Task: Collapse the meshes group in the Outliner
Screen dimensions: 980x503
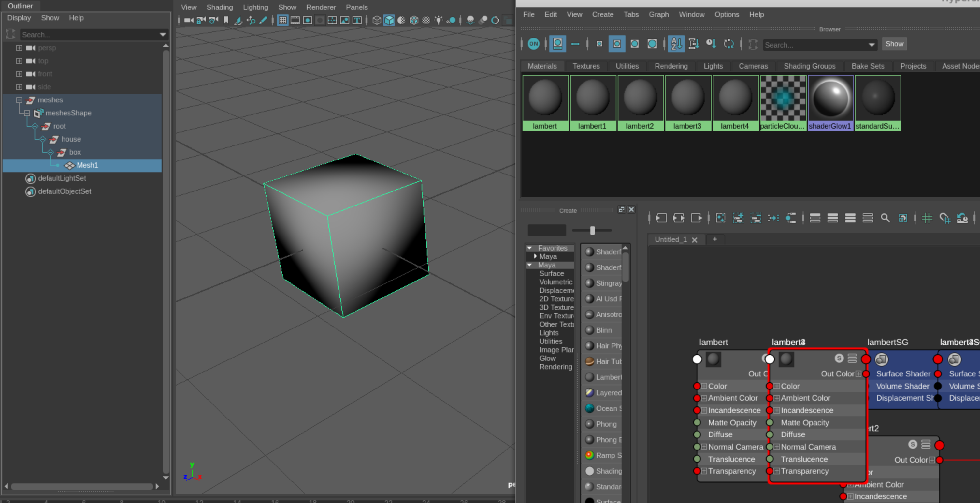Action: click(19, 100)
